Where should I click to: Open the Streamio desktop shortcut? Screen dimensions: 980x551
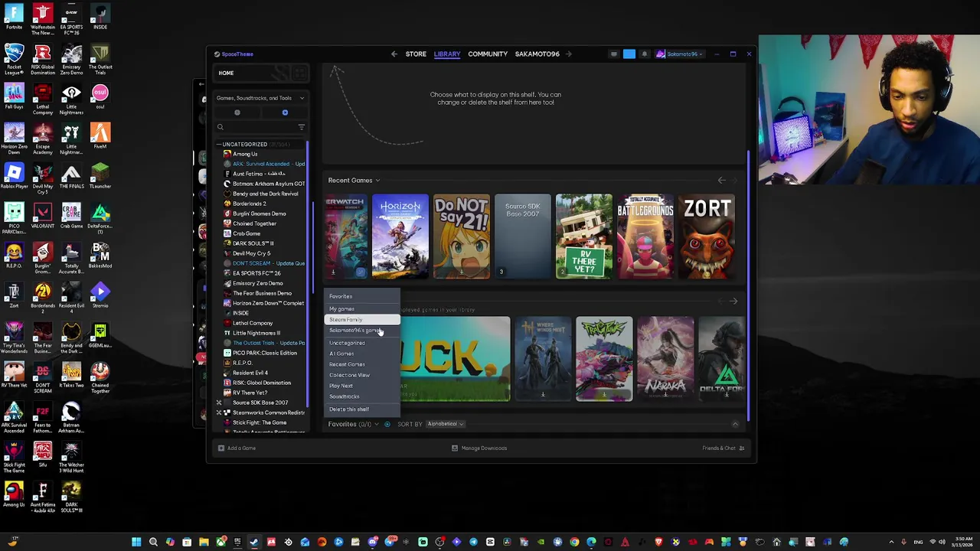point(100,296)
